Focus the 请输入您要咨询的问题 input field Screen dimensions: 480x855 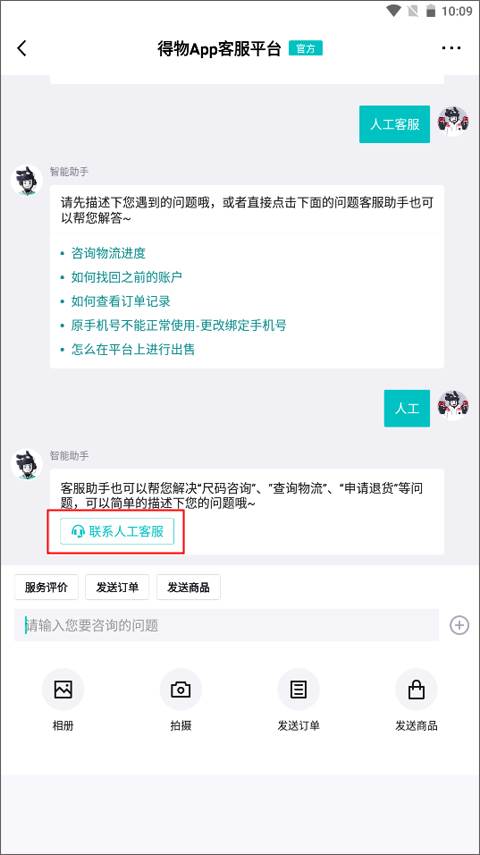pos(226,625)
